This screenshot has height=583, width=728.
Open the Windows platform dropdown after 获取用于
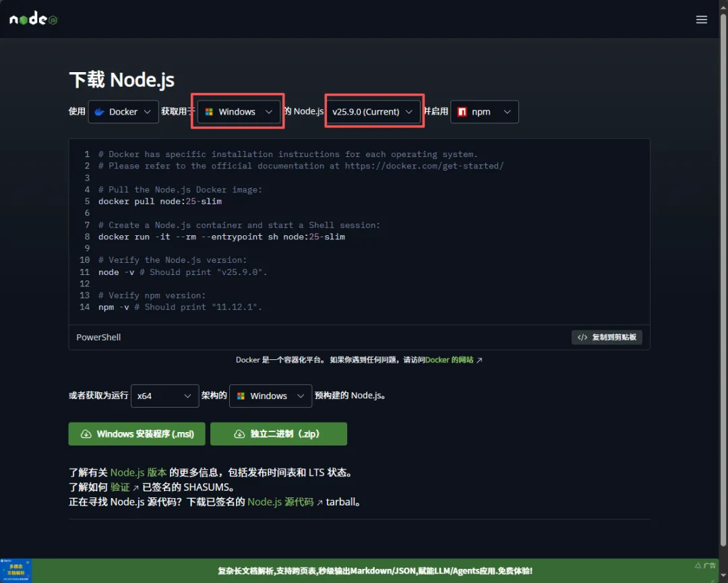pos(239,112)
